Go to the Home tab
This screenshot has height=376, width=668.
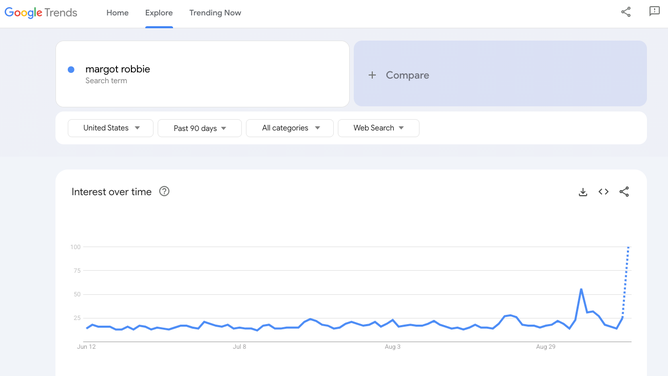click(117, 13)
